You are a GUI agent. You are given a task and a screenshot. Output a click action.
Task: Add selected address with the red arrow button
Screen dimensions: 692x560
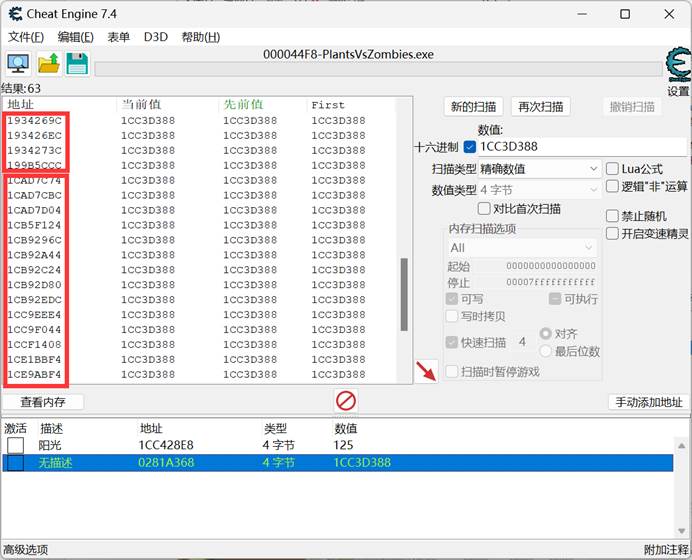click(426, 371)
